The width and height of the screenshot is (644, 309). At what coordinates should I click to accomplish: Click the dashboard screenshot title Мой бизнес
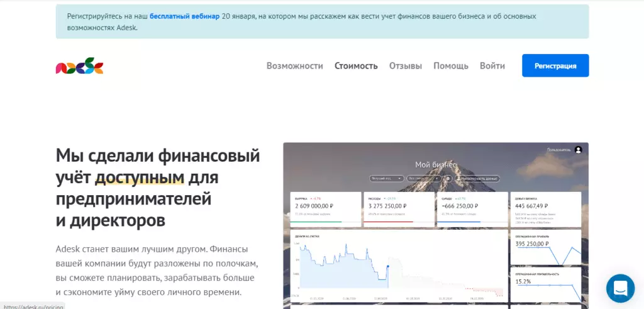(436, 165)
